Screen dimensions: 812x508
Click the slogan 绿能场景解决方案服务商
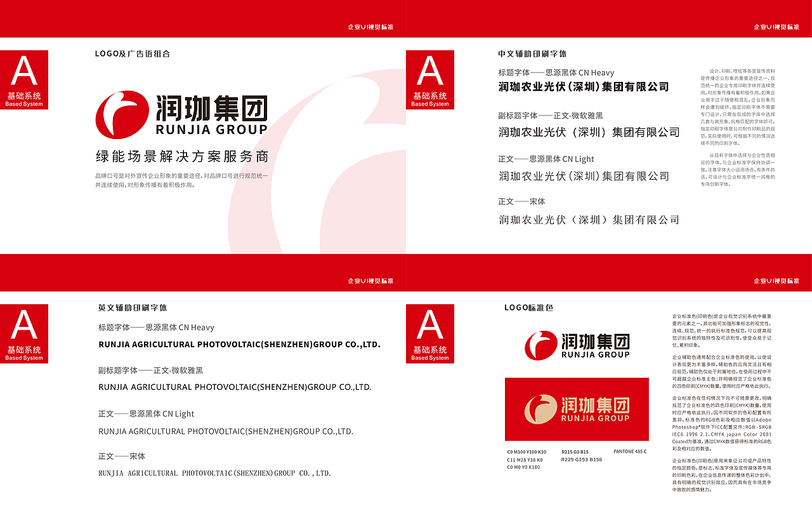pyautogui.click(x=182, y=156)
